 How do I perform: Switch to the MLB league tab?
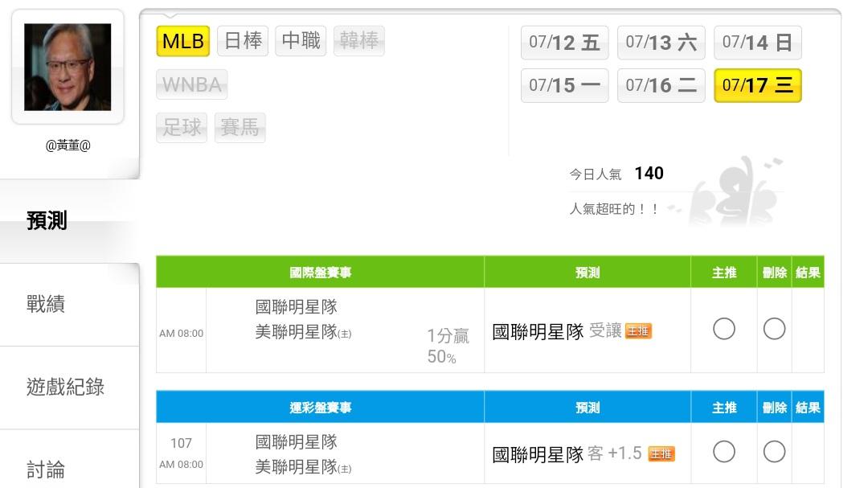pos(183,41)
